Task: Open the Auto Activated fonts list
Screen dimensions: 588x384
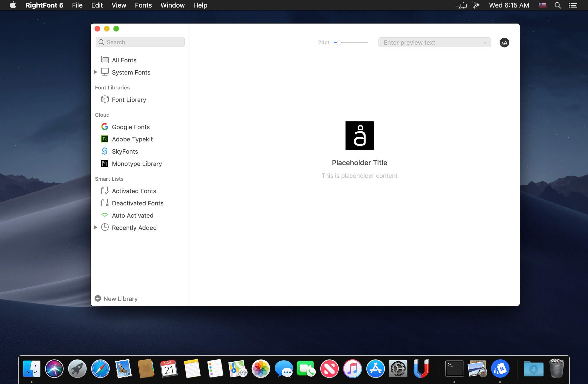Action: click(x=132, y=215)
